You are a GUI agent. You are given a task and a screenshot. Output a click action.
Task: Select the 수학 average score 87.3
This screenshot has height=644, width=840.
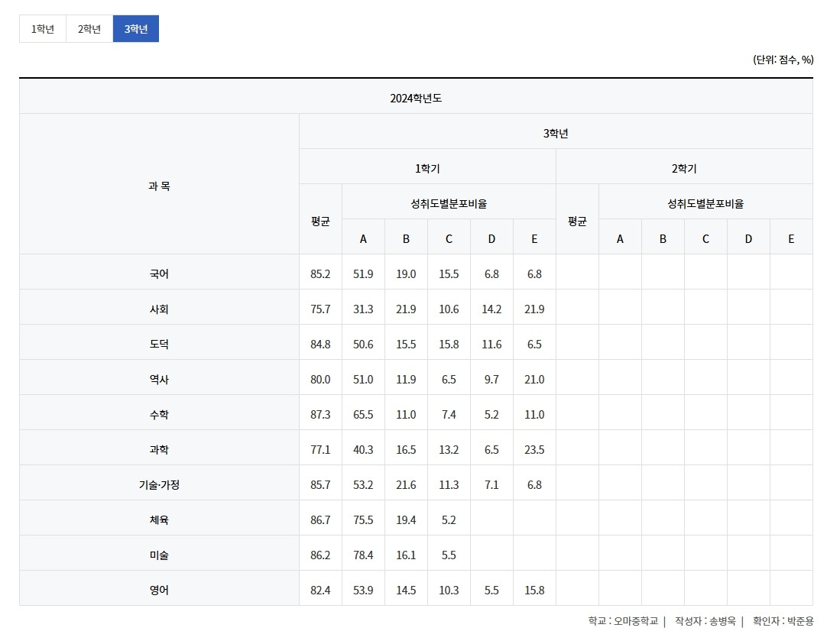click(320, 414)
